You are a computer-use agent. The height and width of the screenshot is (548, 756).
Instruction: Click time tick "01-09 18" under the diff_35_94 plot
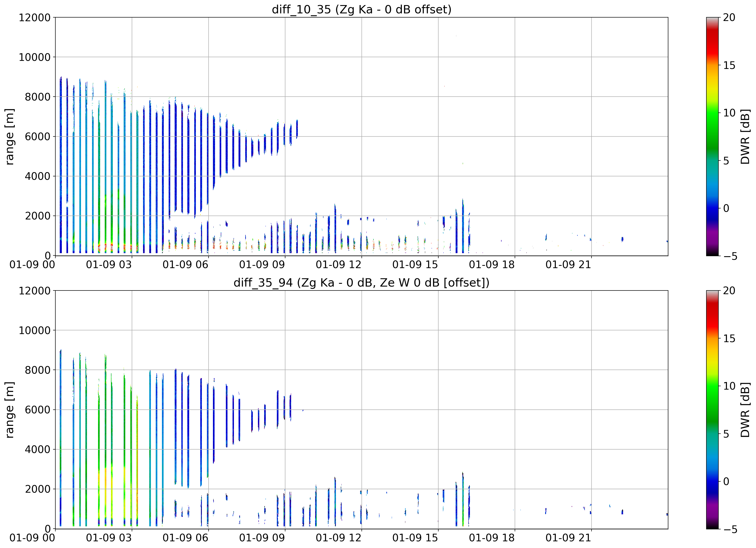point(492,538)
